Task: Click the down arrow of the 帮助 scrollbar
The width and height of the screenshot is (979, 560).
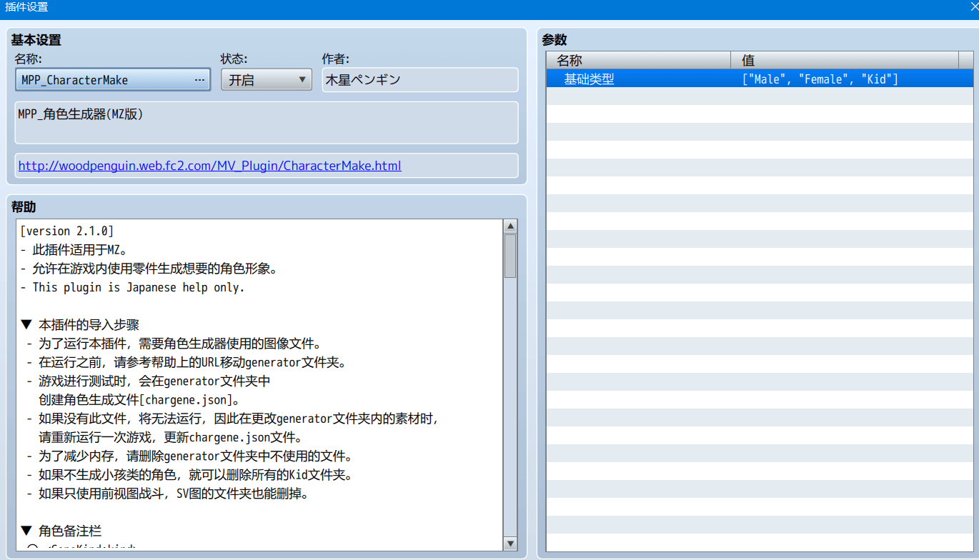Action: click(510, 544)
